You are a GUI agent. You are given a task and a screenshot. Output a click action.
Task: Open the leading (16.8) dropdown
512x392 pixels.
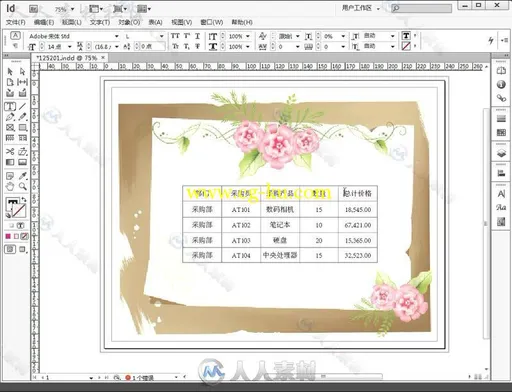(117, 46)
